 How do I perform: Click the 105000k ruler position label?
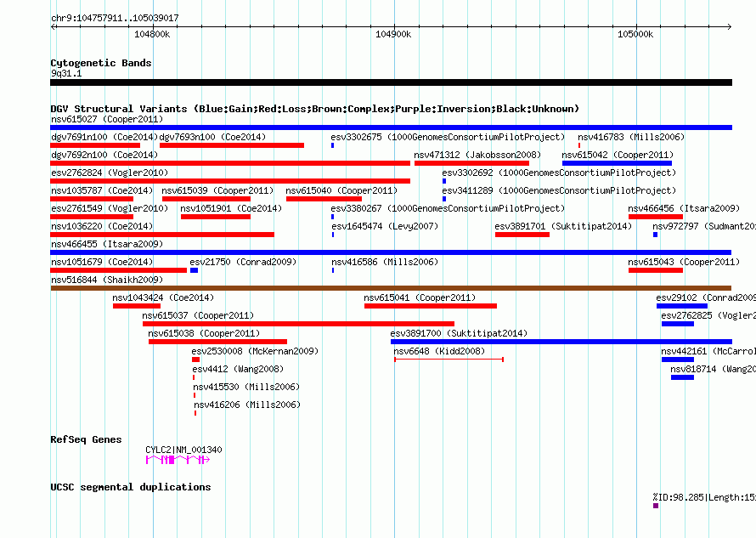(635, 34)
